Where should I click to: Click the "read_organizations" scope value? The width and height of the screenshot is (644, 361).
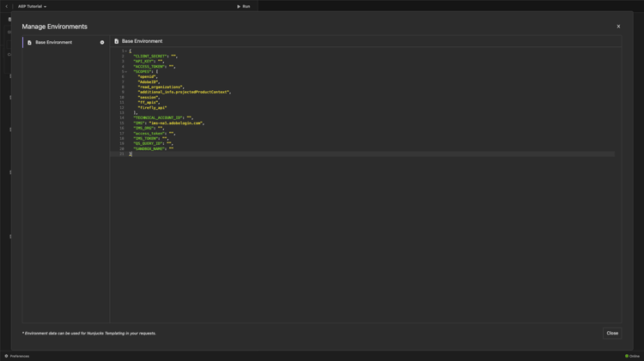pos(161,87)
